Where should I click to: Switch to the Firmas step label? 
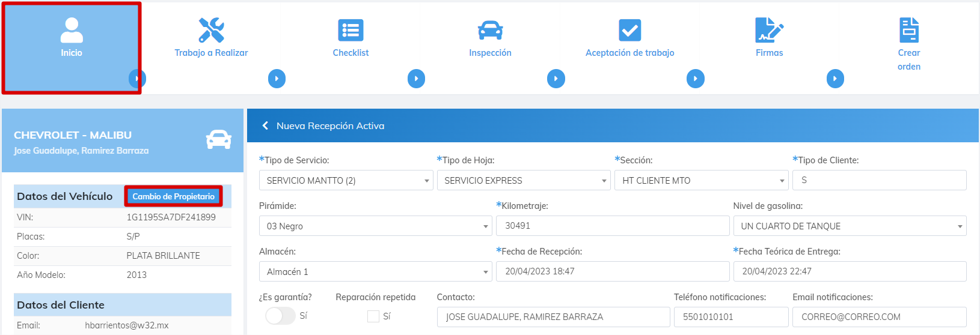point(769,53)
